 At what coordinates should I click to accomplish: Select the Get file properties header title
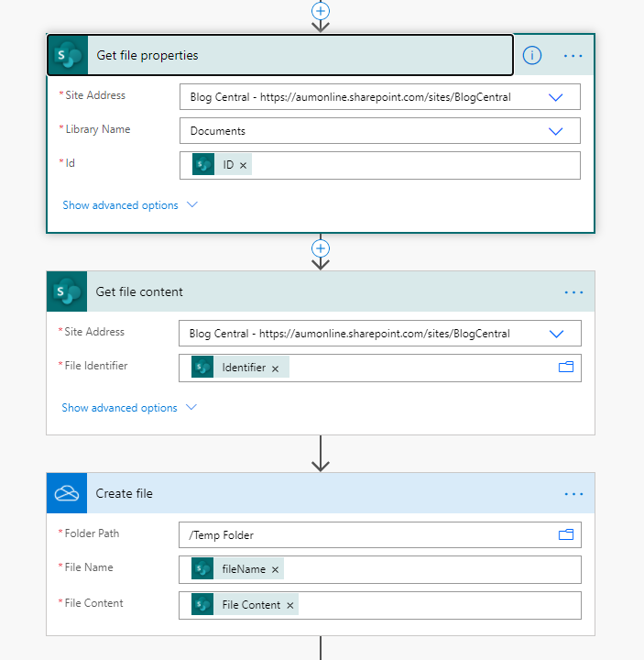(147, 56)
